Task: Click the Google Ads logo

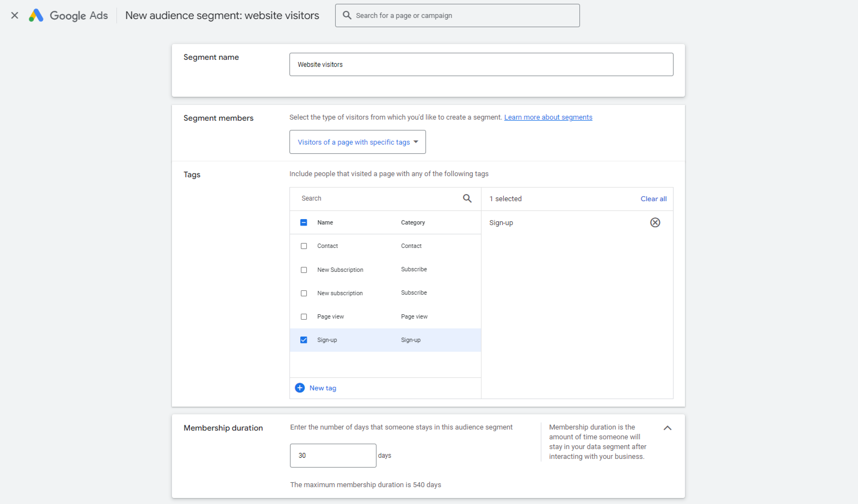Action: tap(36, 15)
